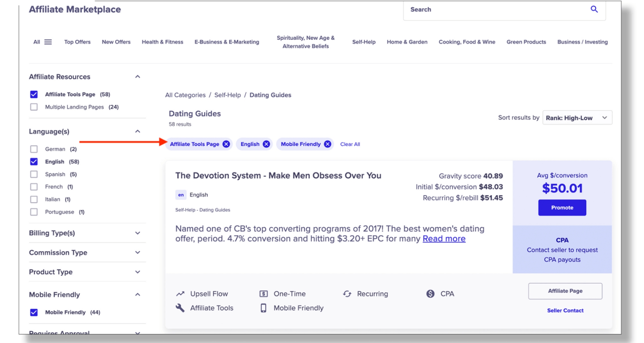644x343 pixels.
Task: Switch to the Top Offers tab
Action: tap(77, 42)
